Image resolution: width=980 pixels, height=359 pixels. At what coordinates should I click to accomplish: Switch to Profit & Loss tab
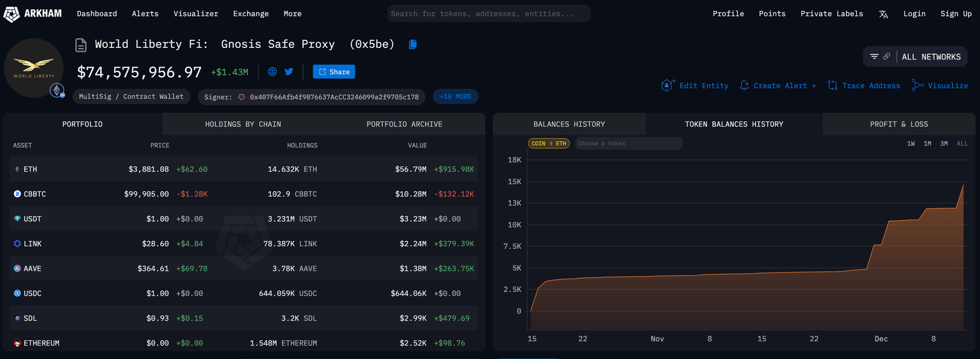pos(898,124)
